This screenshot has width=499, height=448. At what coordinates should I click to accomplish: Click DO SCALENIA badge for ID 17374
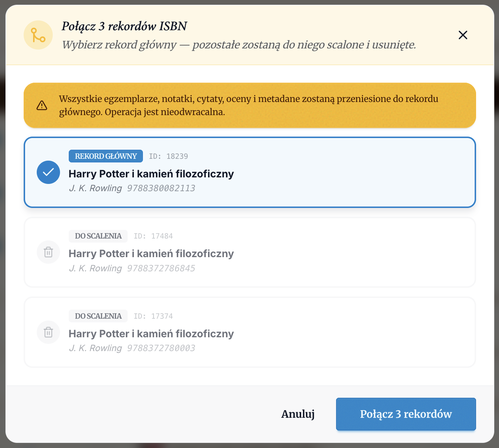click(98, 316)
